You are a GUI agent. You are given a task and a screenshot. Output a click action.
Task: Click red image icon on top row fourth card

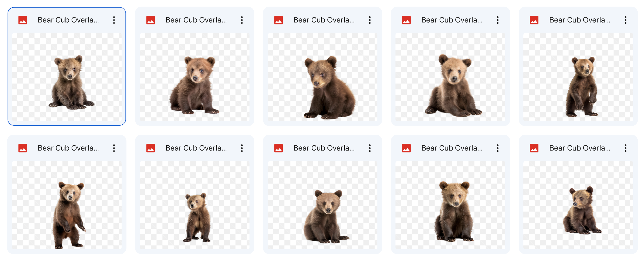[406, 20]
